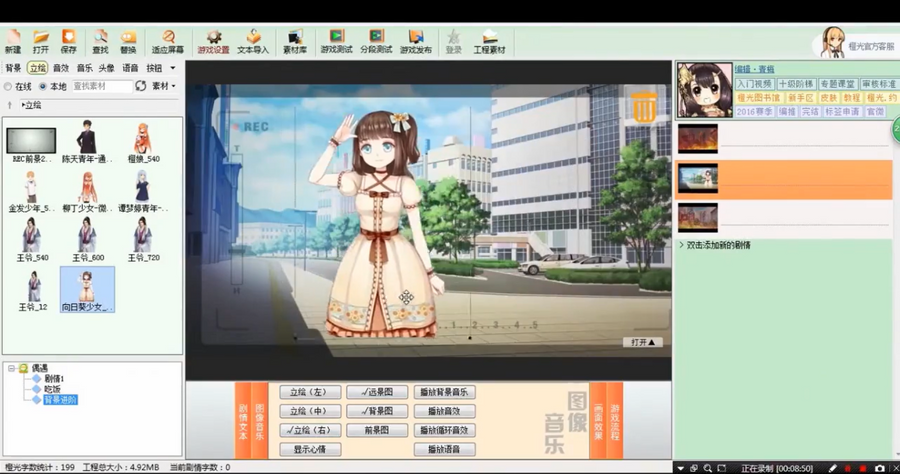Click the 游戏发布 publish game icon
Screen dimensions: 900x474
click(x=416, y=41)
